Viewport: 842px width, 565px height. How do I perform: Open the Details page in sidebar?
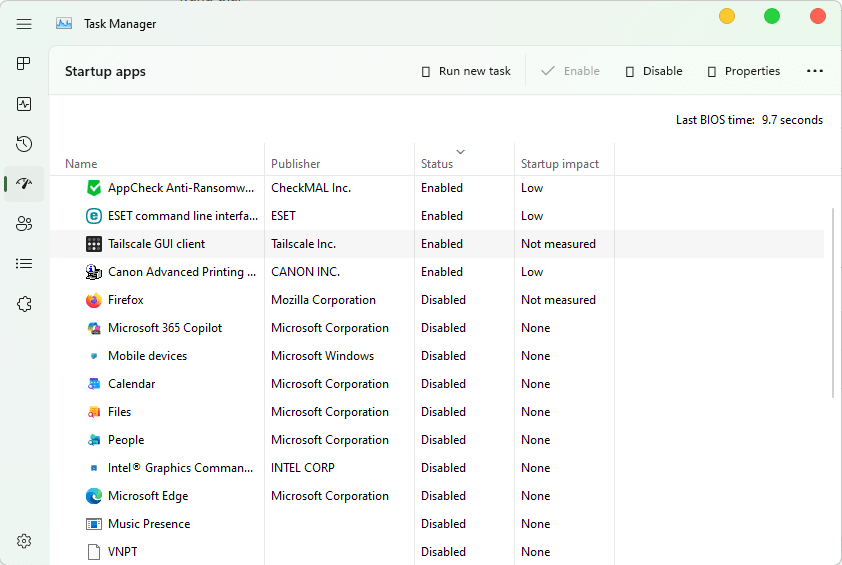coord(24,264)
